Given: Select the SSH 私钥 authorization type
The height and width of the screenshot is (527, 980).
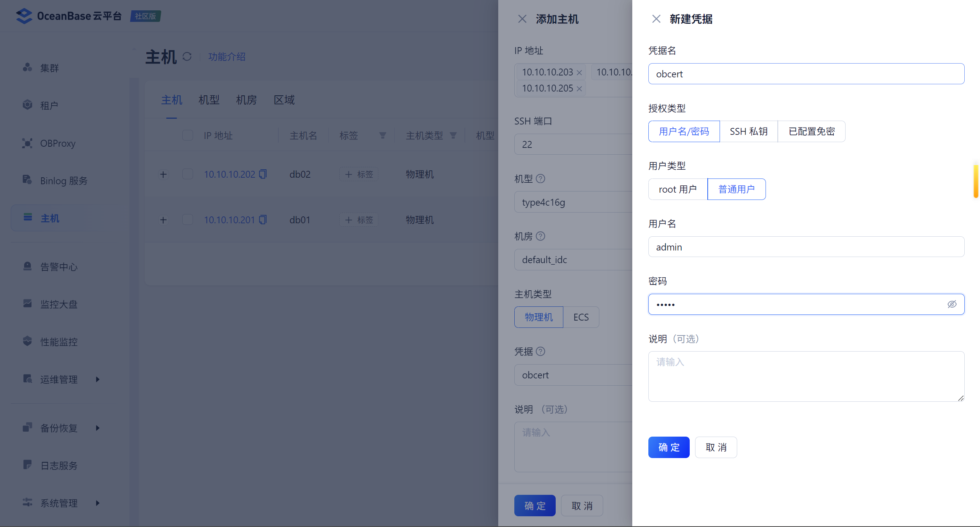Looking at the screenshot, I should click(748, 131).
